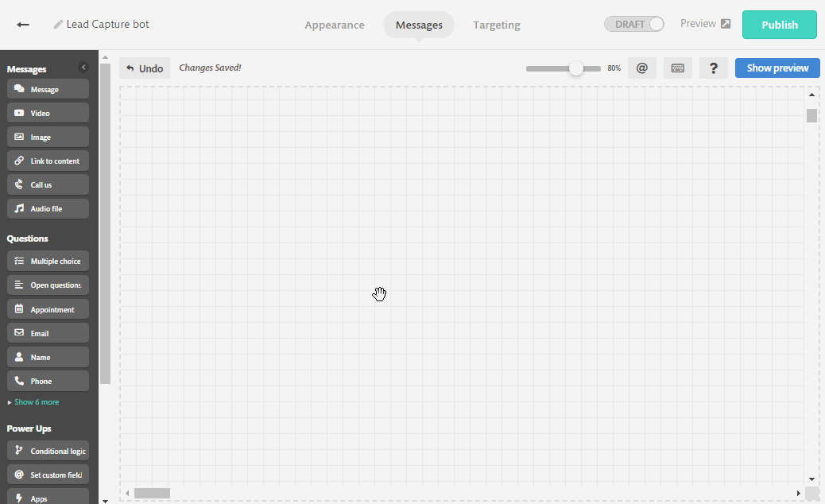
Task: Click sidebar scrollbar down arrow
Action: click(105, 500)
